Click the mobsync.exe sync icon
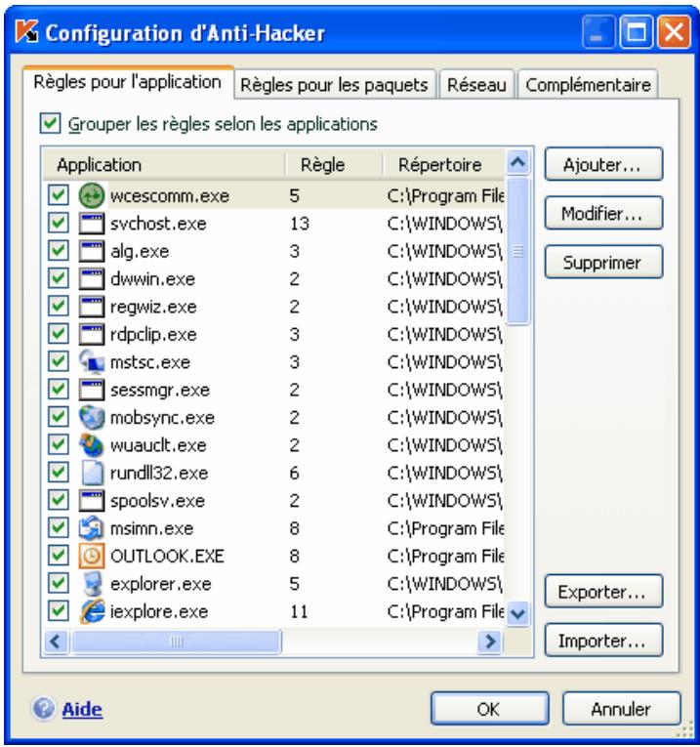This screenshot has width=700, height=747. pos(92,417)
